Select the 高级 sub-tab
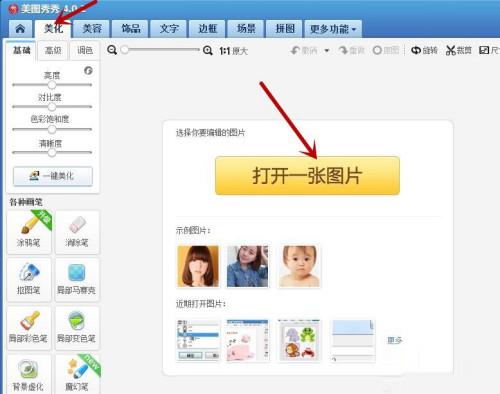Screen dimensions: 500x394 coord(53,50)
